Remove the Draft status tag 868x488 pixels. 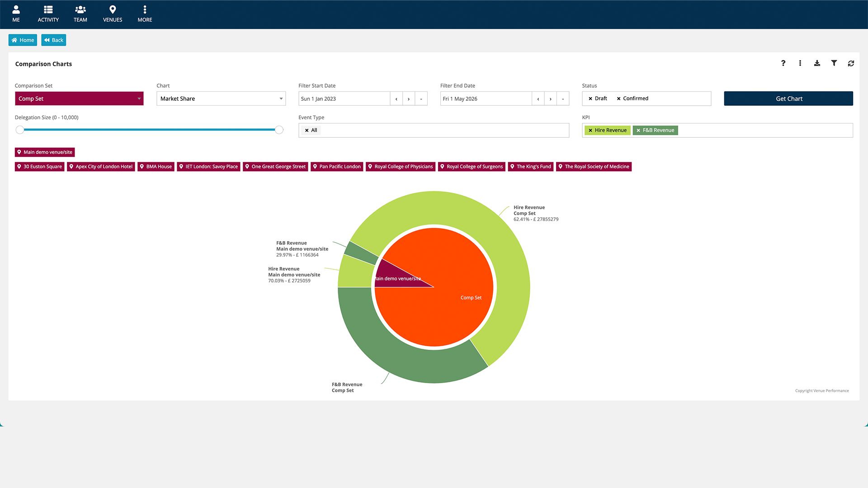(590, 99)
